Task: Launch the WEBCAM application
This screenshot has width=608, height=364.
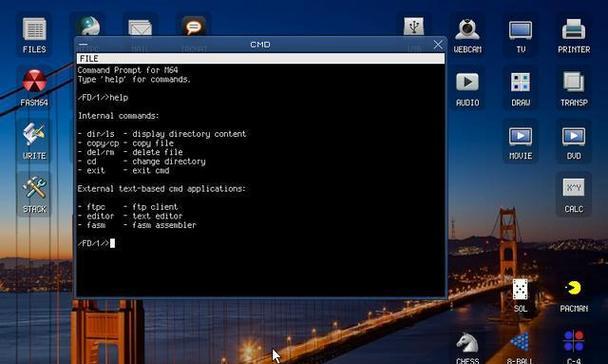Action: tap(467, 35)
